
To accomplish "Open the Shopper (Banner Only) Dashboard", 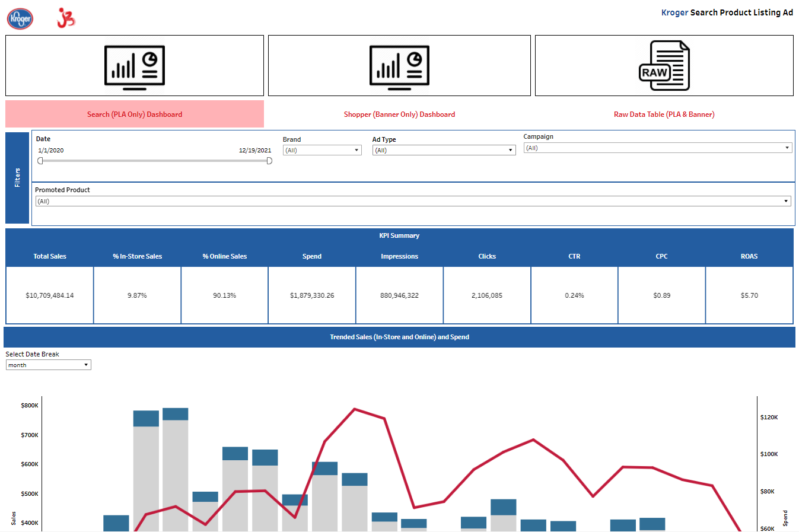I will coord(399,113).
